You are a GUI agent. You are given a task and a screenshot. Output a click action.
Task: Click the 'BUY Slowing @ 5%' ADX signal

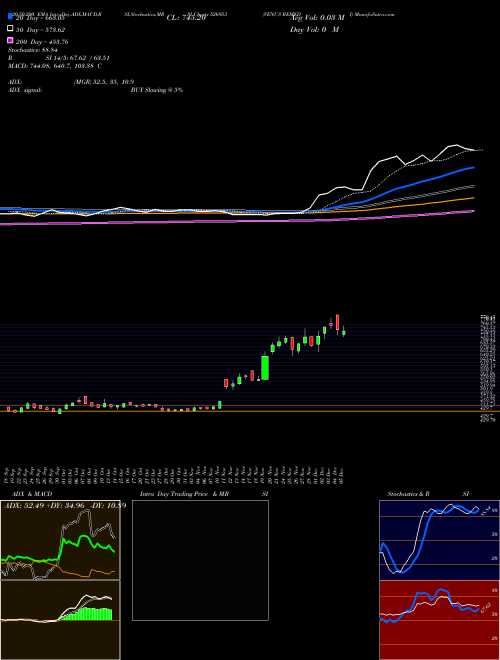(x=157, y=90)
